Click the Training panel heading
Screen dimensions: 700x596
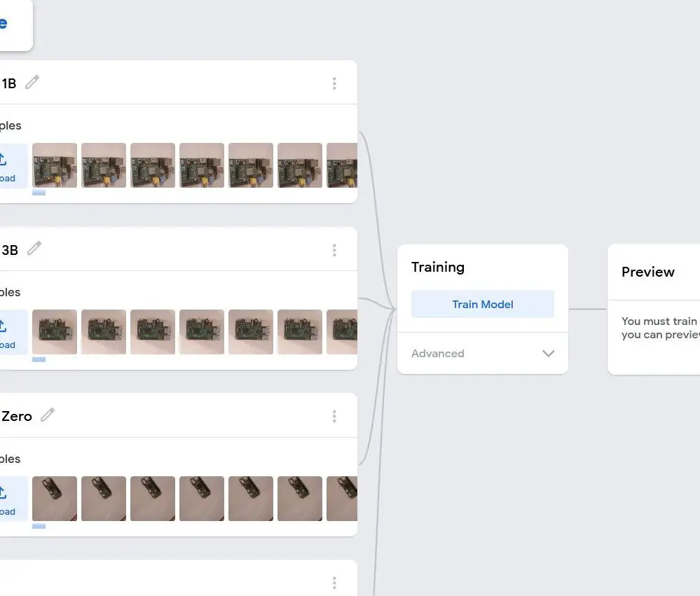tap(438, 268)
